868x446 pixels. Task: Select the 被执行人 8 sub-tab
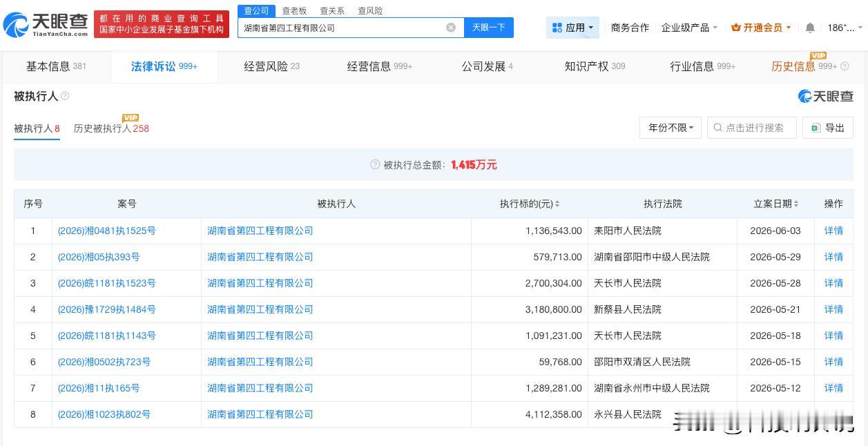coord(37,128)
